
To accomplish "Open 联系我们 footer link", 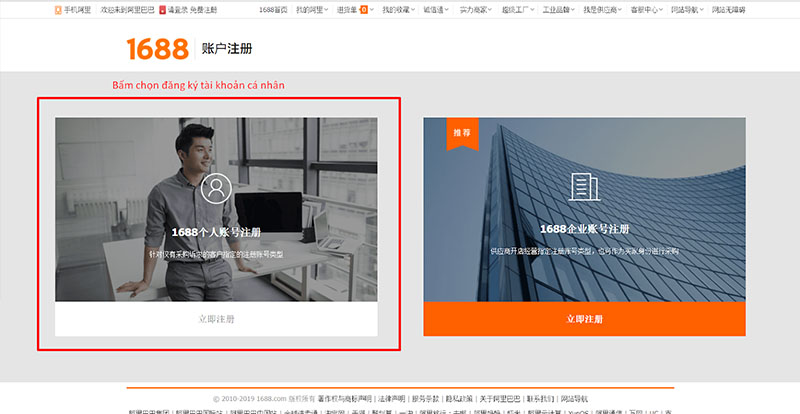I will pyautogui.click(x=540, y=399).
